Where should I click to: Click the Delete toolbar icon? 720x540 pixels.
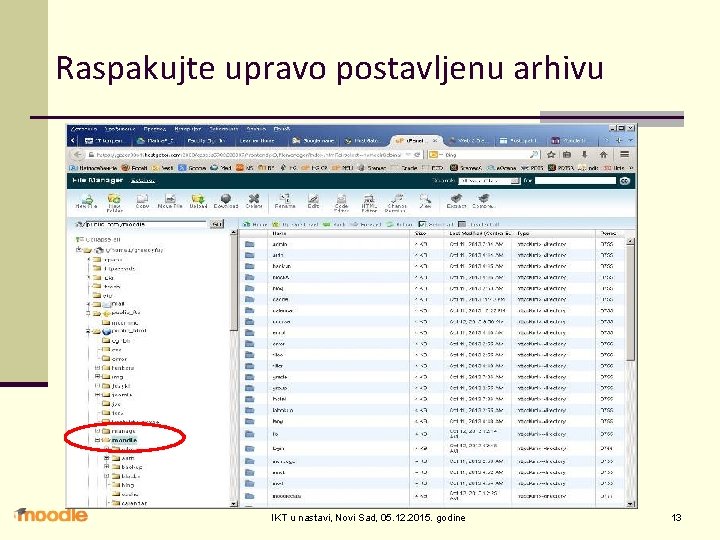(x=253, y=202)
